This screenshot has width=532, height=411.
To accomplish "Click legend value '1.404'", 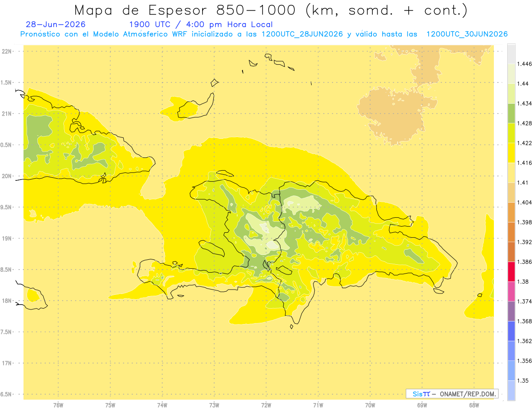I will pos(524,202).
